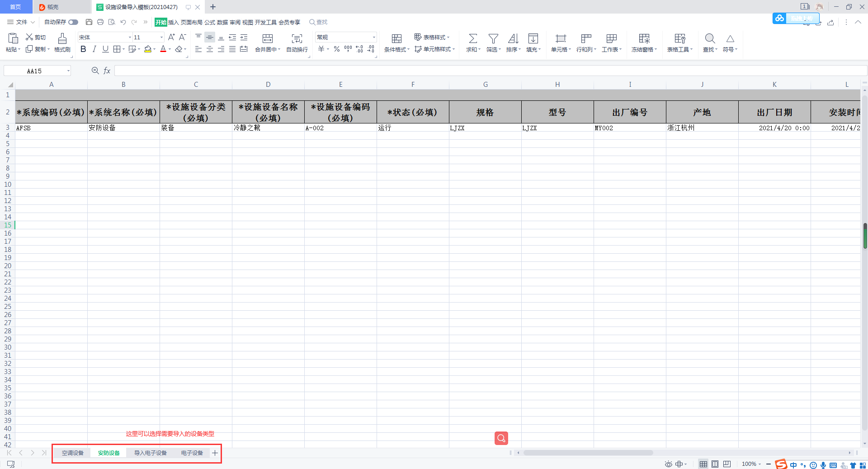Switch to page layout view in status bar
Viewport: 868px width, 469px height.
coord(715,464)
